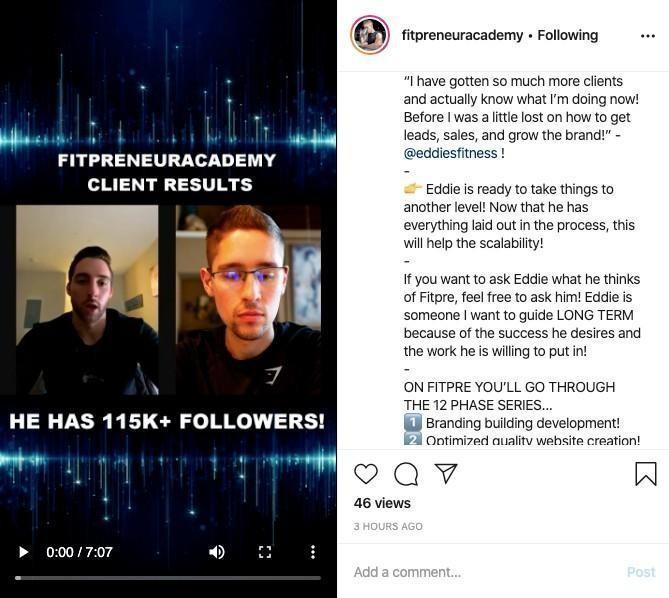The width and height of the screenshot is (669, 598).
Task: Mute the video volume speaker
Action: pos(217,552)
